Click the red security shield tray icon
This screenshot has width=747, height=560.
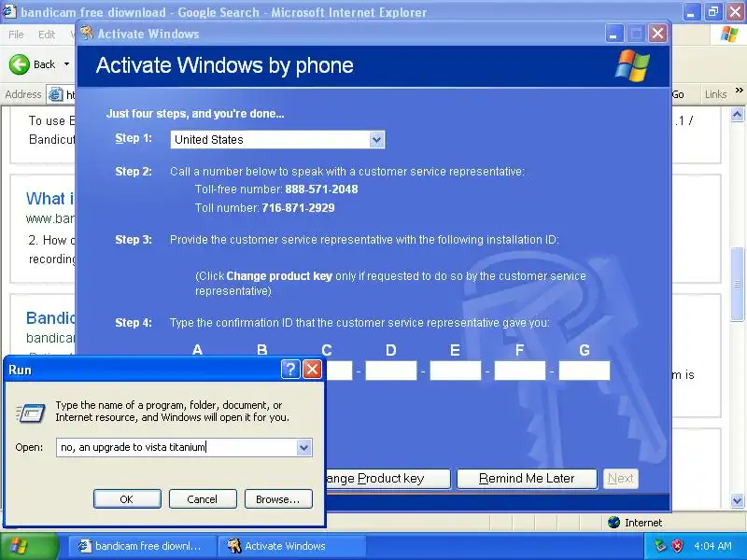click(x=677, y=546)
